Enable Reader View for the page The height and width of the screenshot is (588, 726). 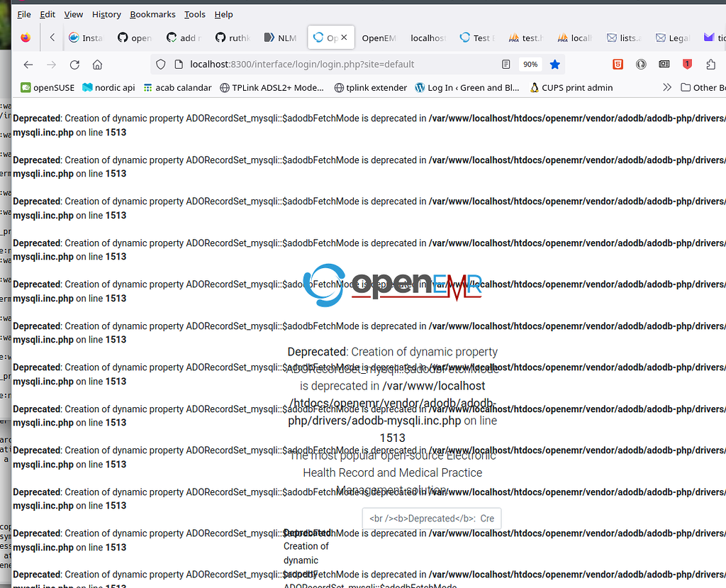point(505,64)
